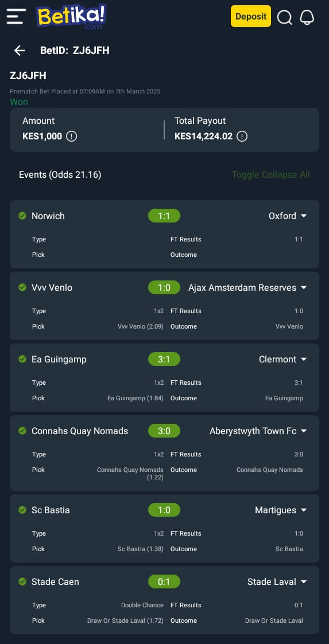Image resolution: width=329 pixels, height=644 pixels.
Task: Collapse the Sc Bastia vs Martigues event
Action: 304,510
